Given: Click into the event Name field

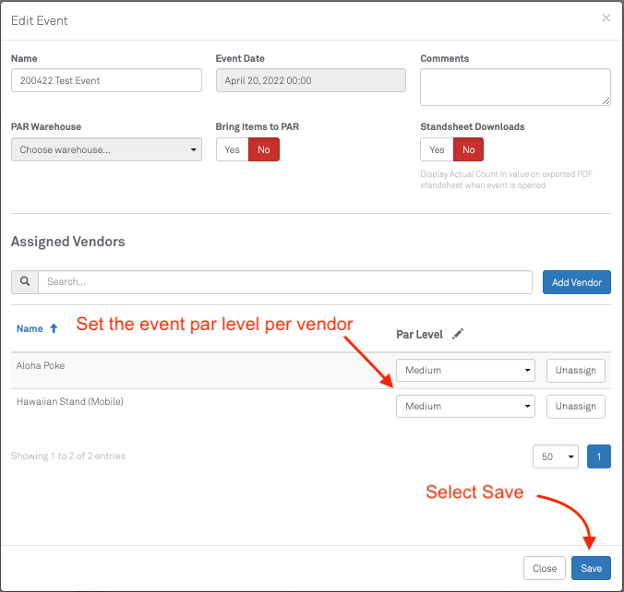Looking at the screenshot, I should coord(106,80).
